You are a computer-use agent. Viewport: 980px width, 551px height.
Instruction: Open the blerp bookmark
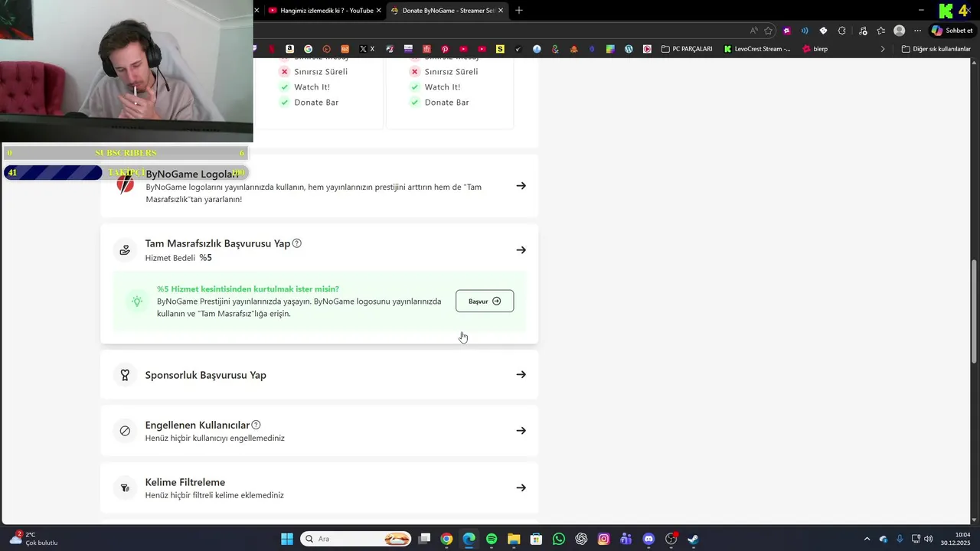[x=815, y=49]
